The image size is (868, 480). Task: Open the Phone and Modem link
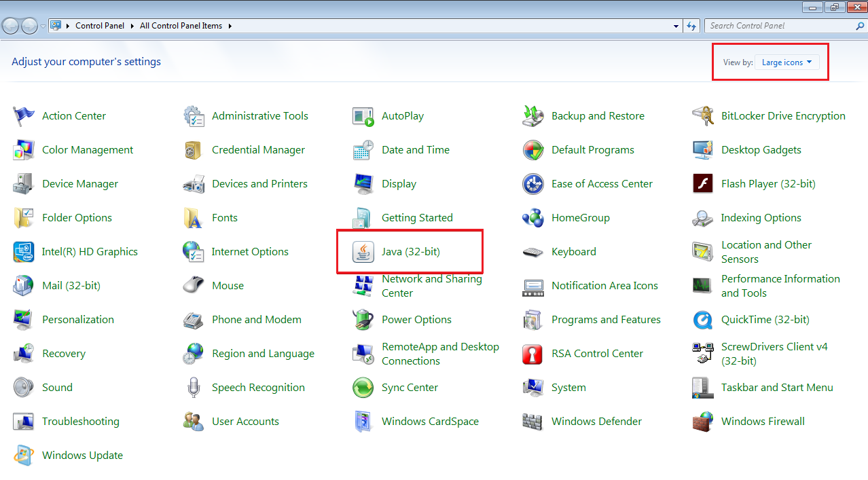pos(257,320)
